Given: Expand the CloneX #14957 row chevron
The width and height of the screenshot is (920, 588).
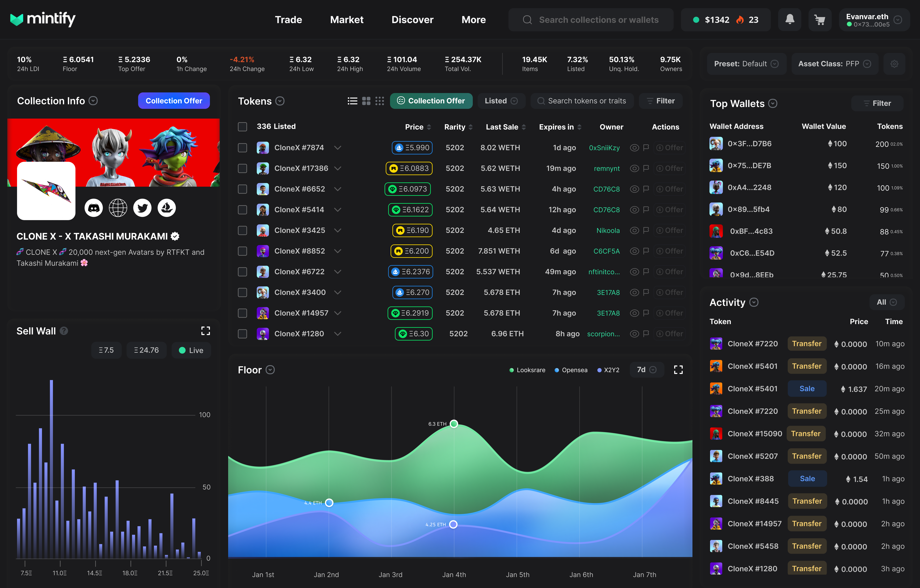Looking at the screenshot, I should 338,313.
